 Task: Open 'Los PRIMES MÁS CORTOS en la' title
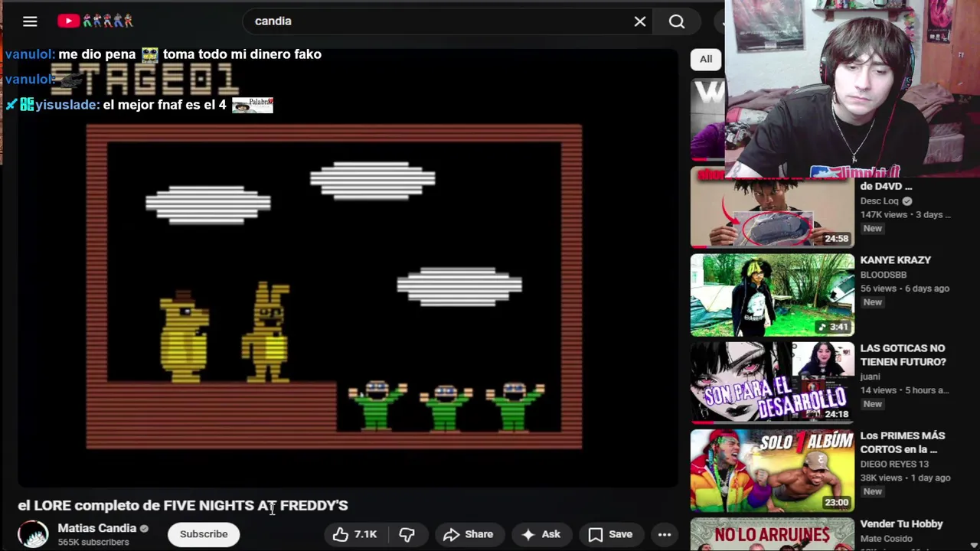pyautogui.click(x=903, y=442)
